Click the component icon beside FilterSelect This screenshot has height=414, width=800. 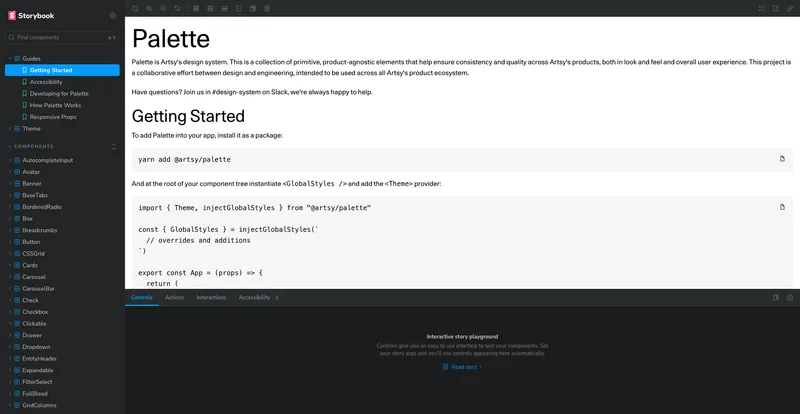pos(17,382)
